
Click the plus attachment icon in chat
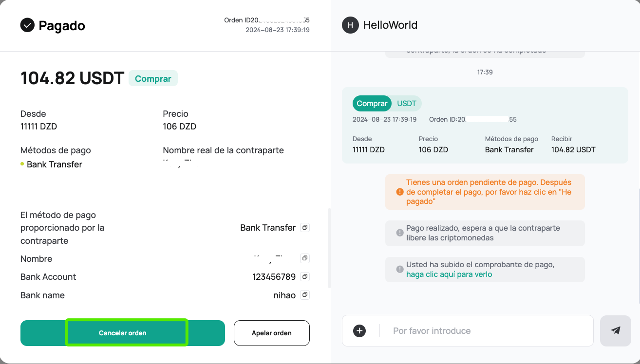pyautogui.click(x=359, y=331)
